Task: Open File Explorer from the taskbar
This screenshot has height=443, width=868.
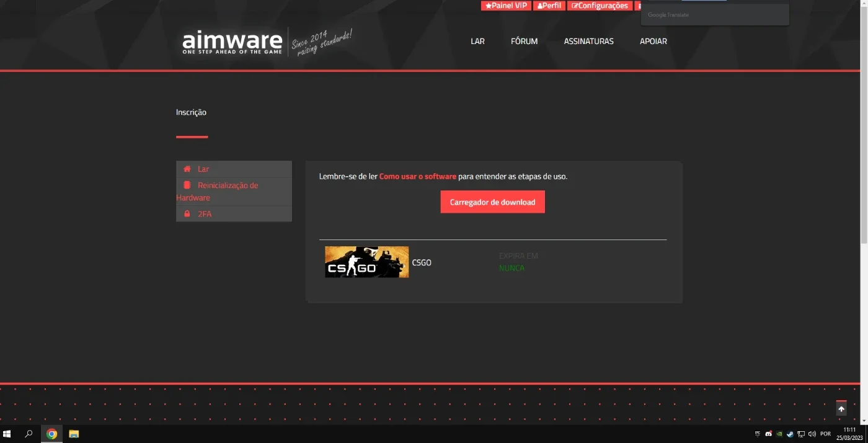Action: [x=74, y=434]
